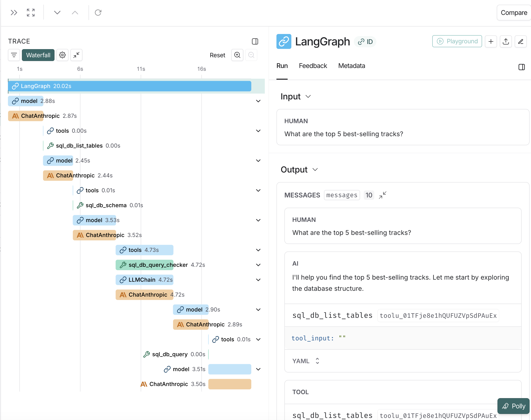Image resolution: width=531 pixels, height=420 pixels.
Task: Click the model 3.51s blue bar
Action: (x=230, y=369)
